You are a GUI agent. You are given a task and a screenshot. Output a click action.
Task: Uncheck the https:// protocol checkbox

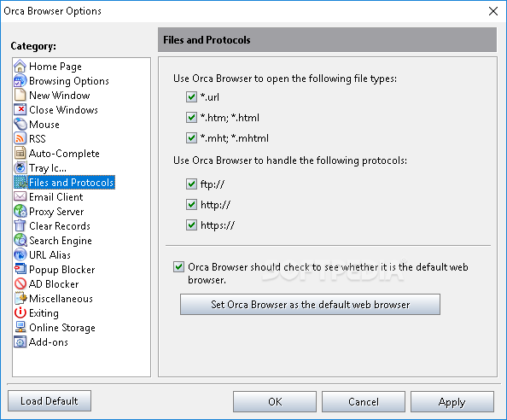click(x=191, y=225)
